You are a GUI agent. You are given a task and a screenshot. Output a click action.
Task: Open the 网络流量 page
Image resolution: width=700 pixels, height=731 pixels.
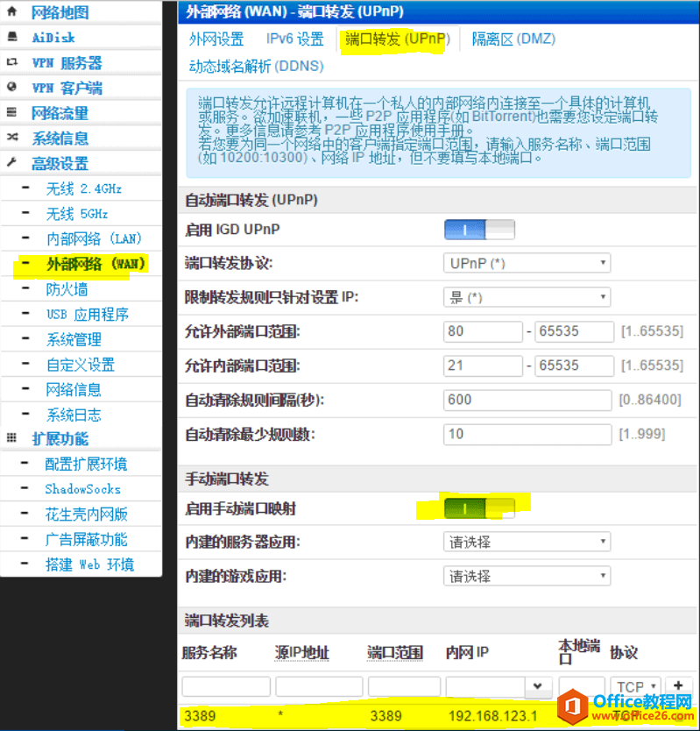(60, 113)
